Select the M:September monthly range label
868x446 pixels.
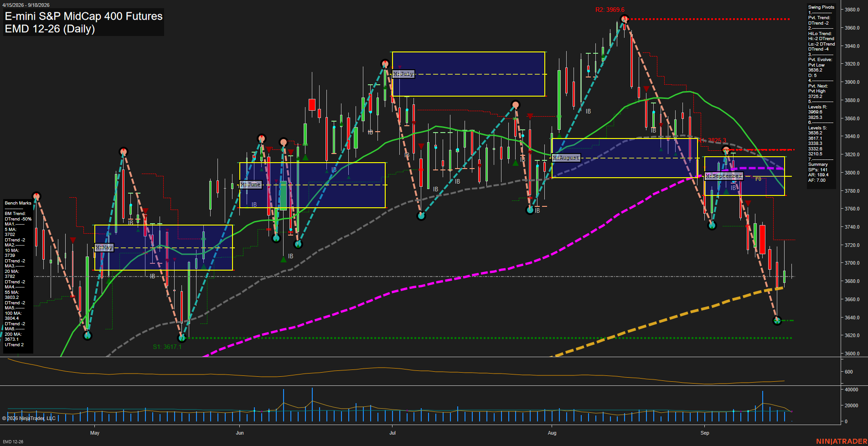[x=724, y=176]
